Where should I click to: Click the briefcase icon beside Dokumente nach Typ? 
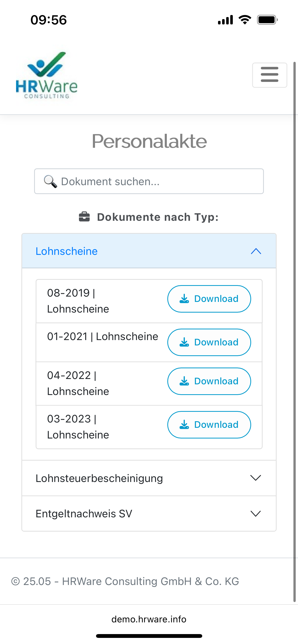tap(84, 217)
